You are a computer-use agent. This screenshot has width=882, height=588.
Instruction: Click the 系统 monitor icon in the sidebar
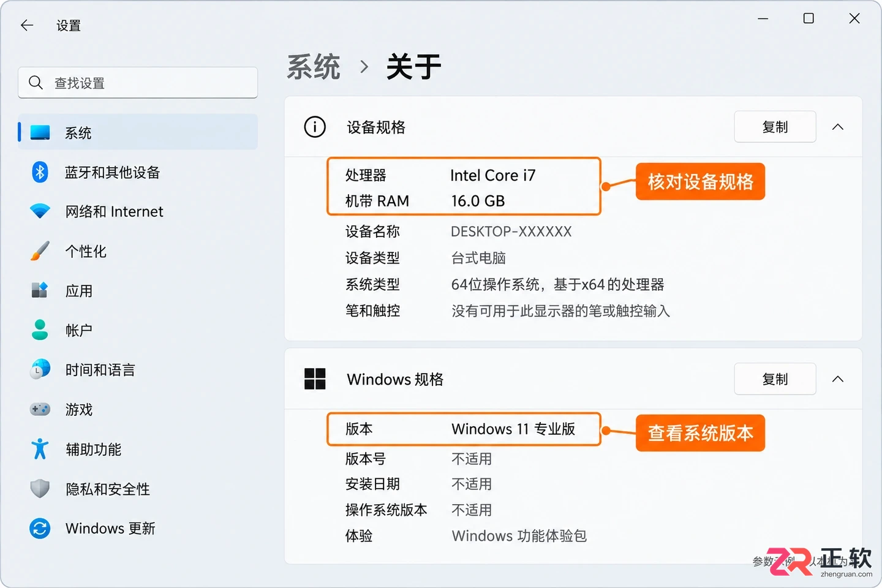point(40,132)
